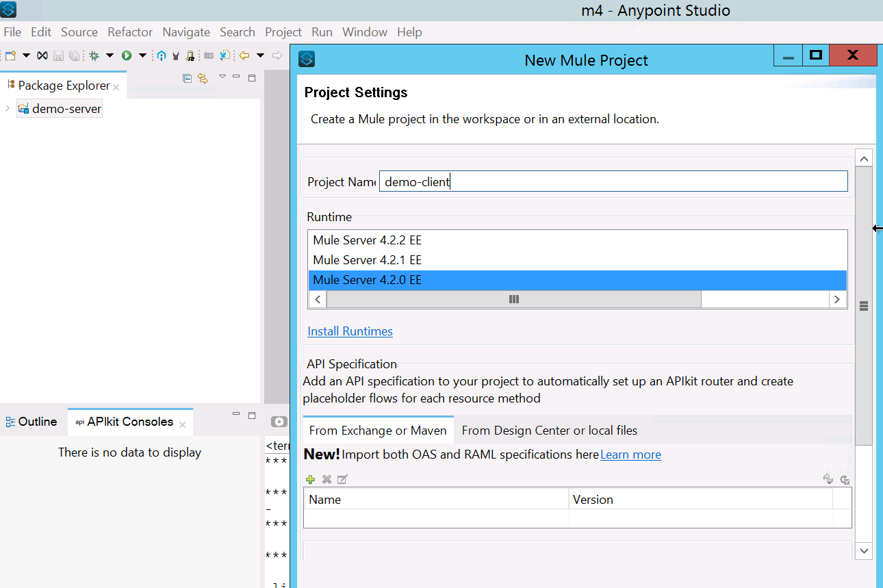Image resolution: width=883 pixels, height=588 pixels.
Task: Click the green plus add dependency icon
Action: 310,480
